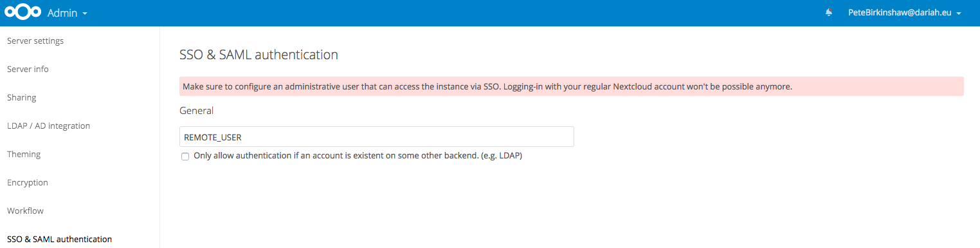Click the Nextcloud logo icon
980x248 pixels.
[x=23, y=13]
